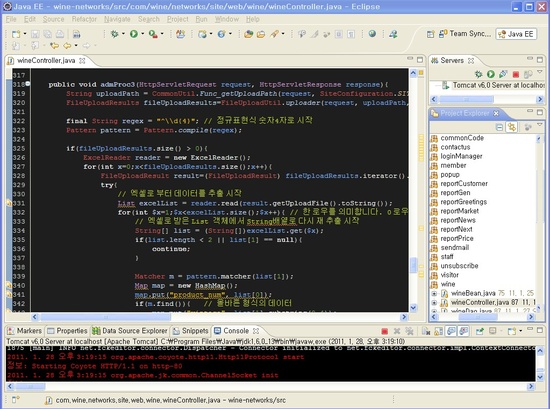Close the Project Explorer view
This screenshot has width=550, height=409.
(x=496, y=113)
